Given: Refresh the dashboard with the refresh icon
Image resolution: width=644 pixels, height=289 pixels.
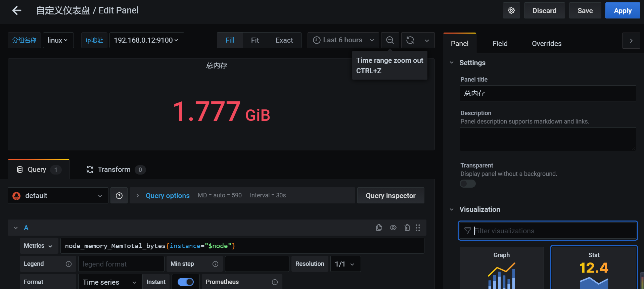Looking at the screenshot, I should 410,40.
